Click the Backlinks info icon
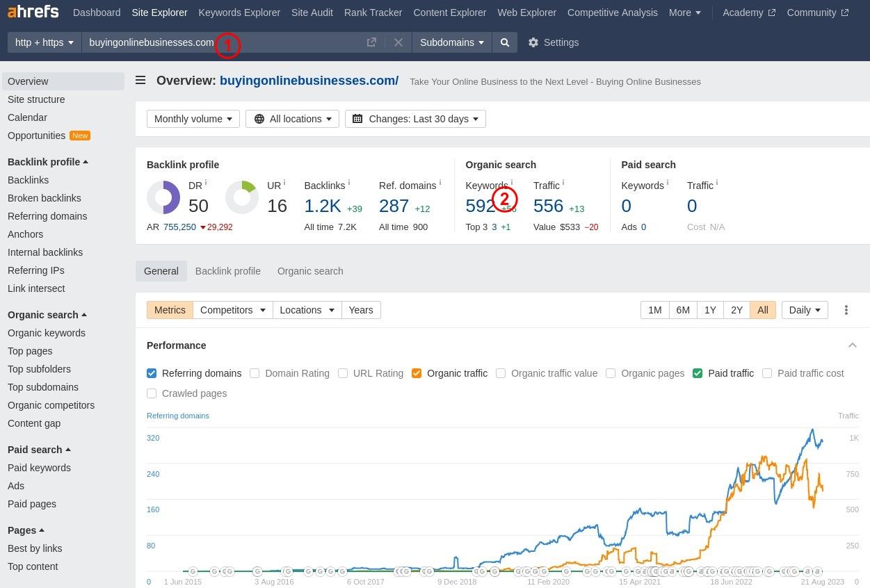Viewport: 870px width, 588px height. [349, 183]
